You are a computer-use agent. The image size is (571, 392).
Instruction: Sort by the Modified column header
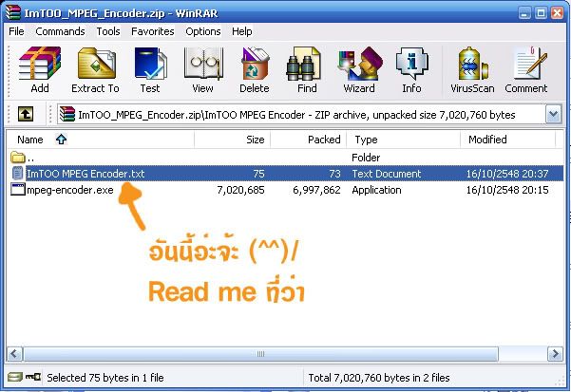coord(508,140)
